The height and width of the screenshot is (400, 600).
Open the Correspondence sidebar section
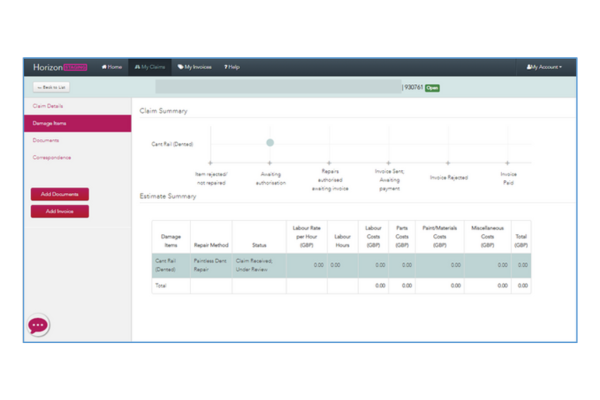pos(52,158)
